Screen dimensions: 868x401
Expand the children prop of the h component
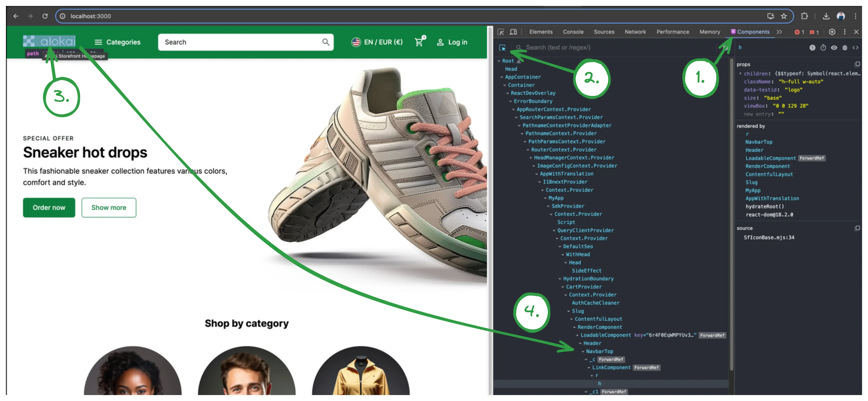pyautogui.click(x=740, y=73)
